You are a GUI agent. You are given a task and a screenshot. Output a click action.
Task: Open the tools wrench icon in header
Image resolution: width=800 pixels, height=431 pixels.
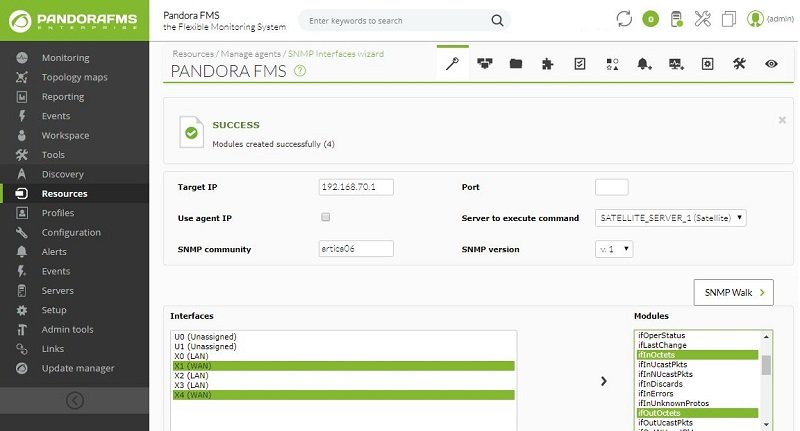click(x=703, y=19)
